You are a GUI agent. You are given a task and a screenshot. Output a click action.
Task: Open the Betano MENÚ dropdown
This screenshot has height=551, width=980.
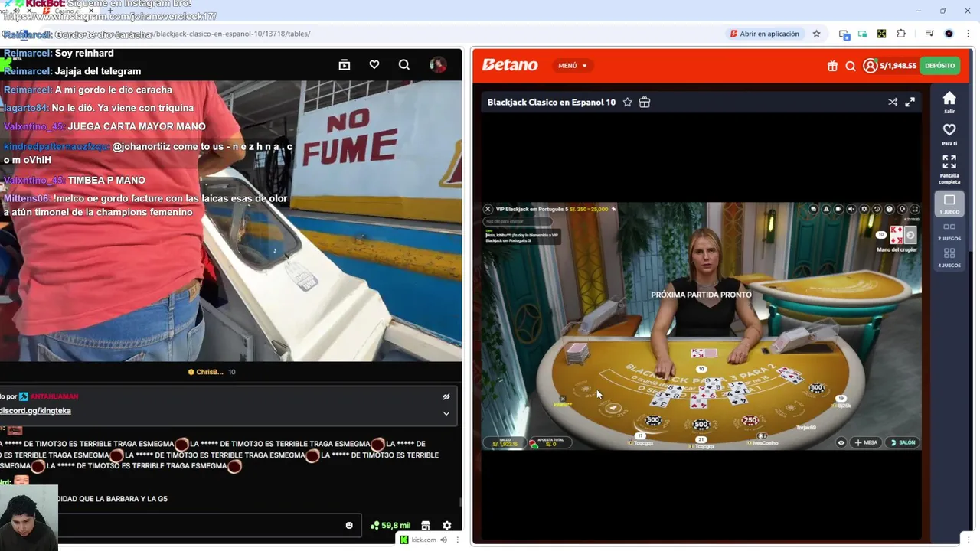[x=573, y=66]
